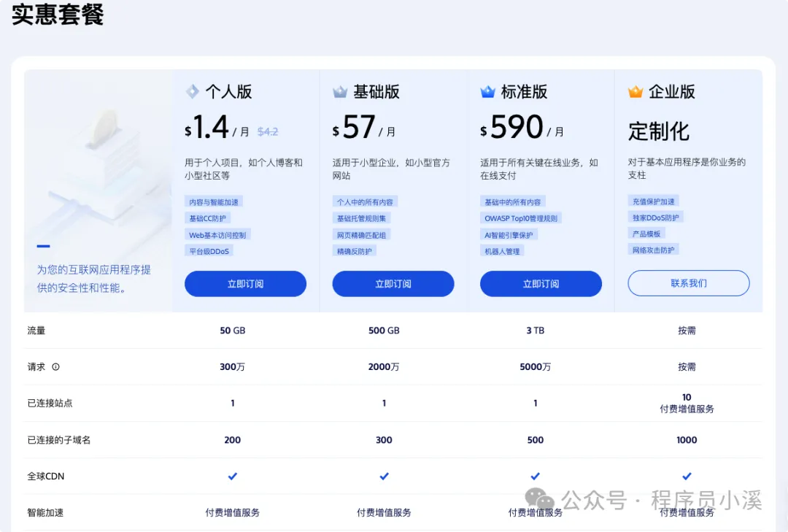Screen dimensions: 788x532
Task: Click 立即订阅 under the 基础版 plan
Action: tap(393, 283)
